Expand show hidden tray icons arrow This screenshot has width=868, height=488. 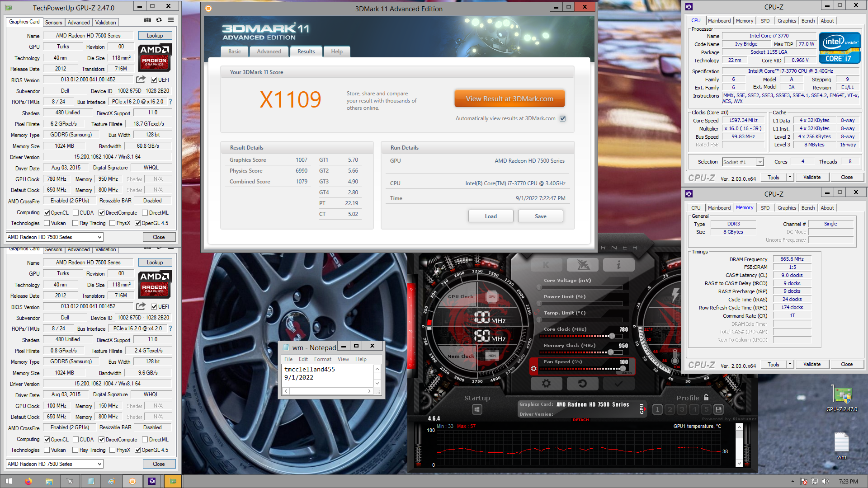pyautogui.click(x=793, y=482)
